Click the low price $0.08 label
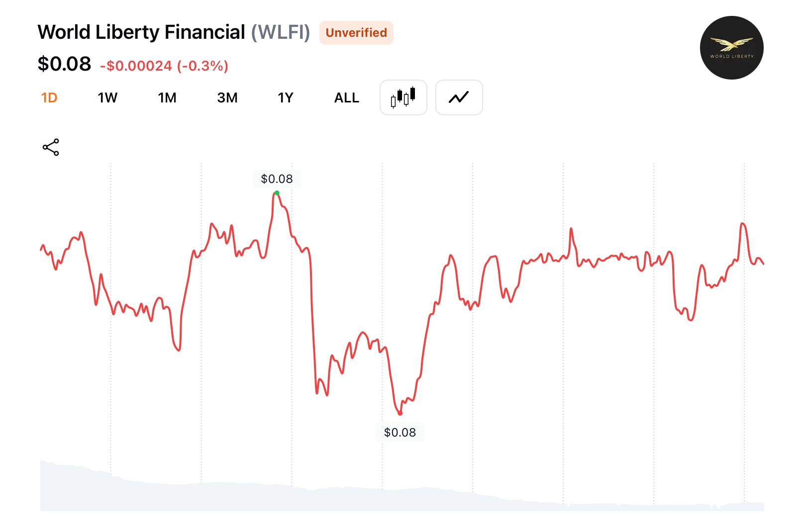 tap(400, 433)
